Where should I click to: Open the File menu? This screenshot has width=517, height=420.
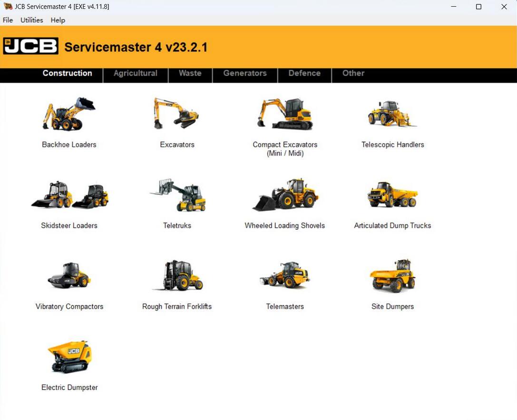(x=8, y=20)
